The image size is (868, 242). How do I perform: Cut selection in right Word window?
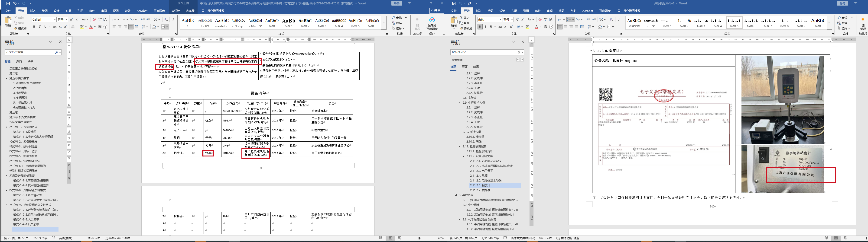coord(464,18)
